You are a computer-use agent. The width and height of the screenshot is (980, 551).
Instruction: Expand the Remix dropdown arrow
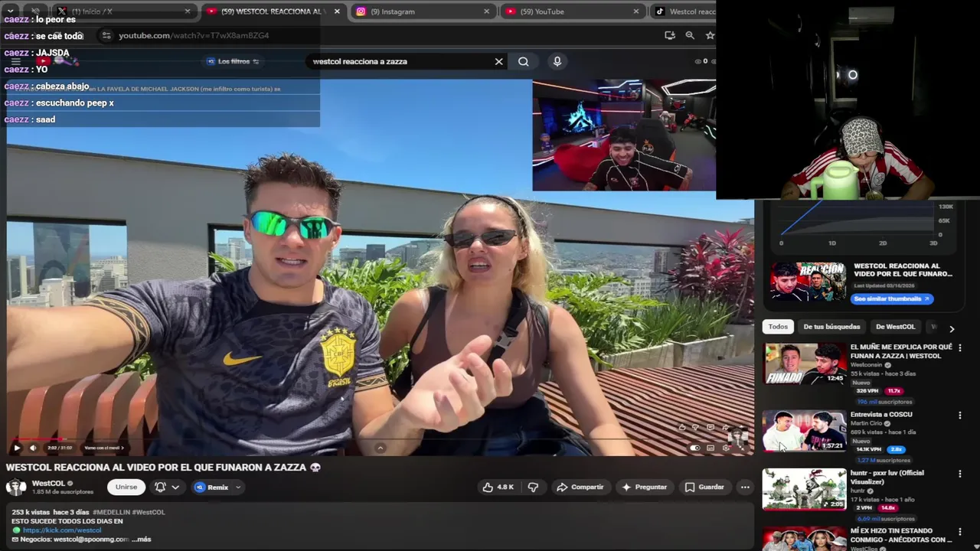point(237,487)
